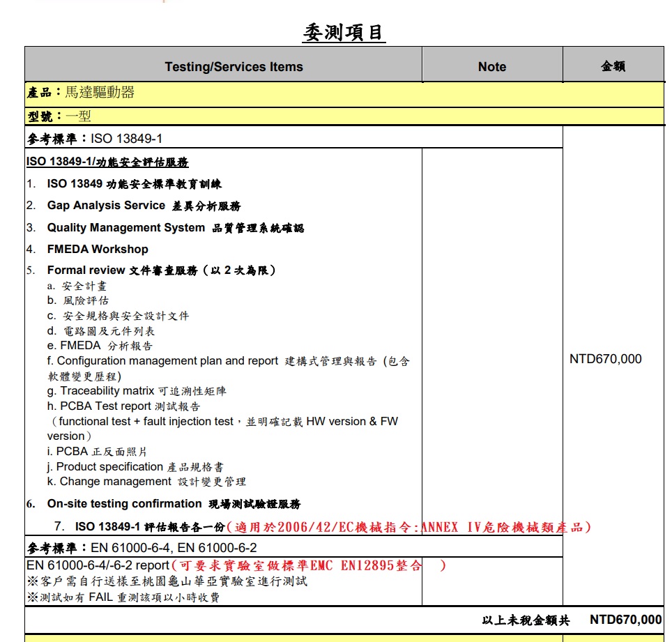The height and width of the screenshot is (642, 672).
Task: Click the e. FMEDA 分析報告 sub-item
Action: click(100, 346)
